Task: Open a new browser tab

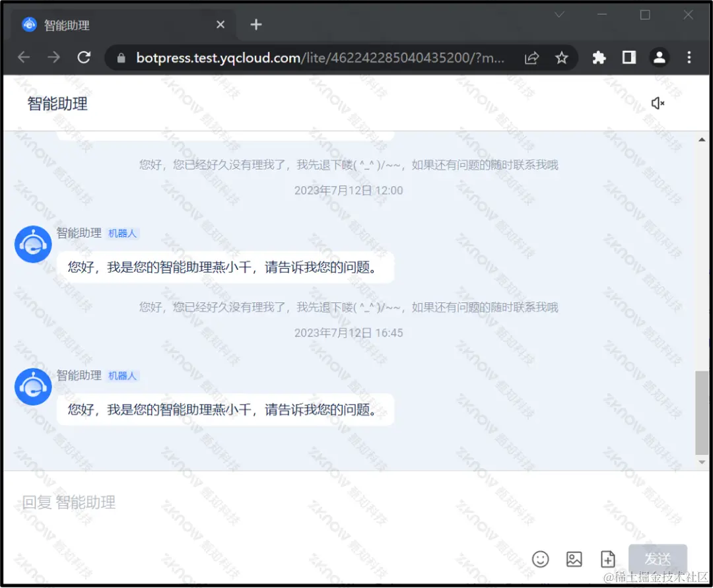Action: [256, 24]
